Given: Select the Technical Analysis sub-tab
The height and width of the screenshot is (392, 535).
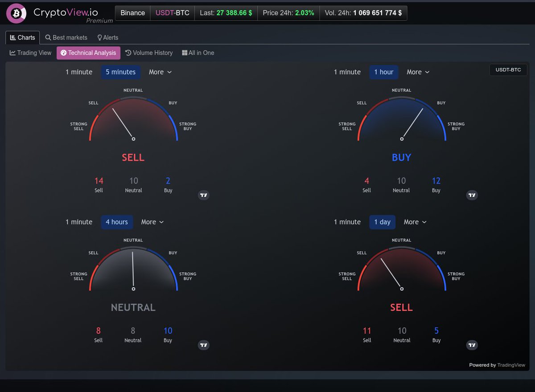Looking at the screenshot, I should click(x=88, y=53).
